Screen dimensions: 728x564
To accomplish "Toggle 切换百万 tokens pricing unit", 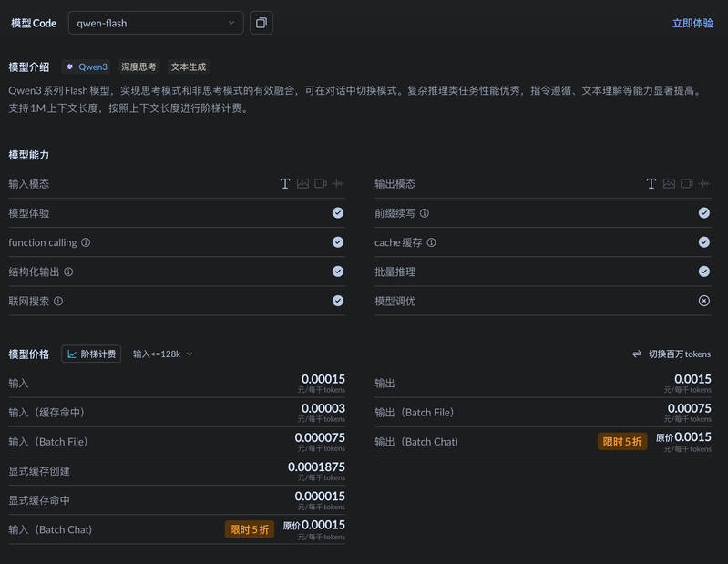I will click(672, 354).
